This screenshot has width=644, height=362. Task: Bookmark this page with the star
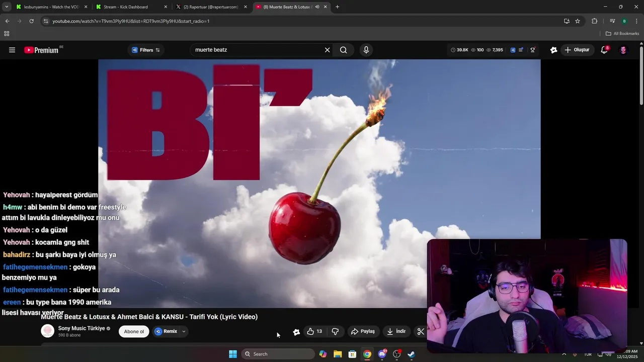coord(578,21)
